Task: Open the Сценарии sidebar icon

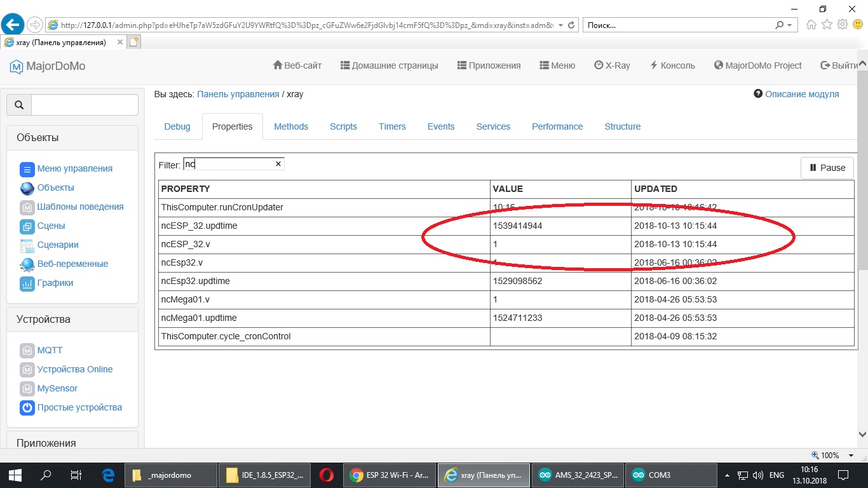Action: [x=27, y=245]
